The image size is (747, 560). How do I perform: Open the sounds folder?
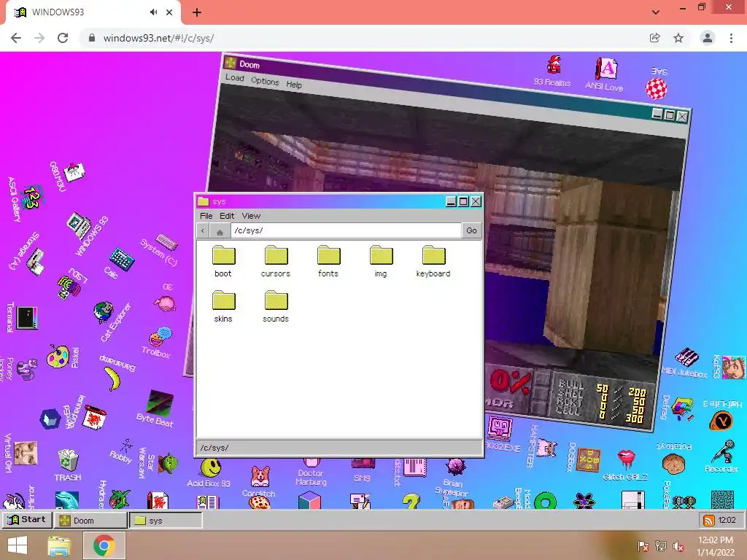(276, 306)
